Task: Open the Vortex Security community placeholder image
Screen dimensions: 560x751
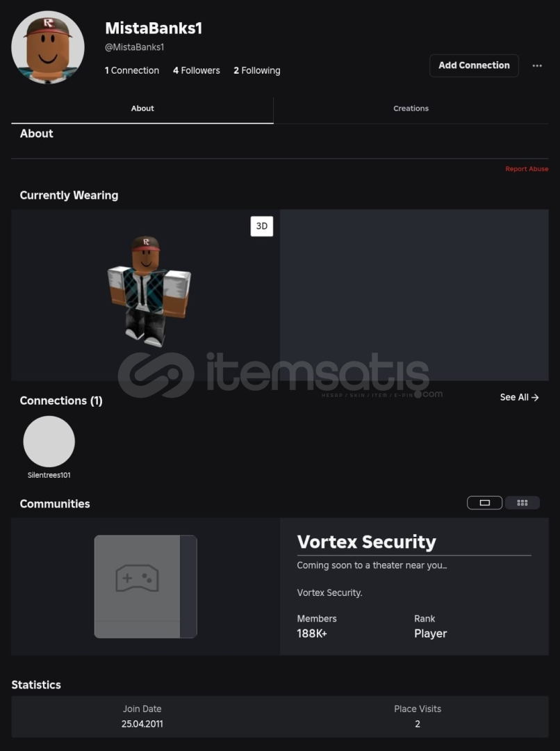Action: click(x=145, y=586)
